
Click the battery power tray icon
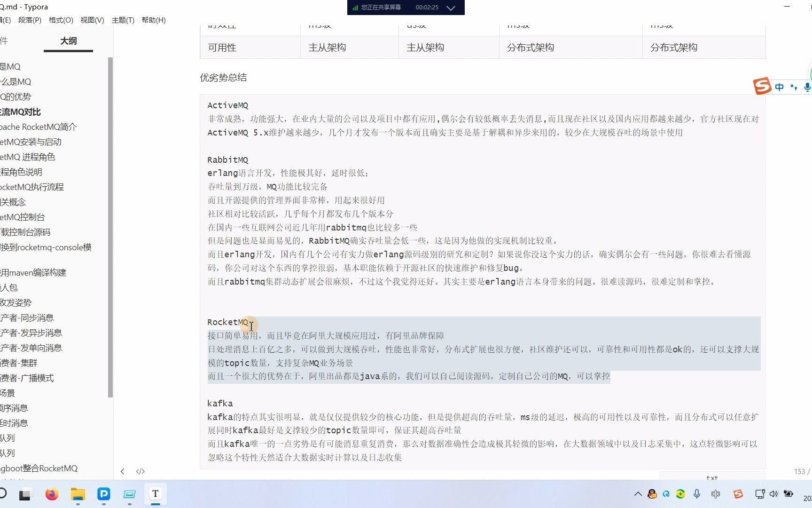pos(789,494)
